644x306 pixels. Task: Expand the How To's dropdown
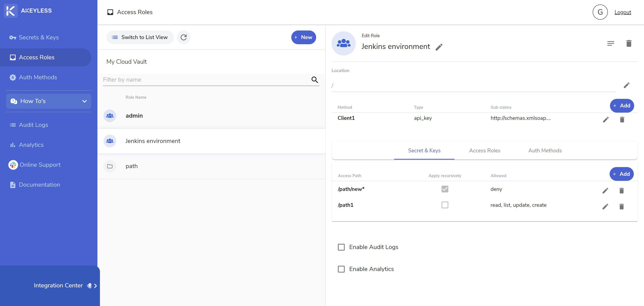48,101
